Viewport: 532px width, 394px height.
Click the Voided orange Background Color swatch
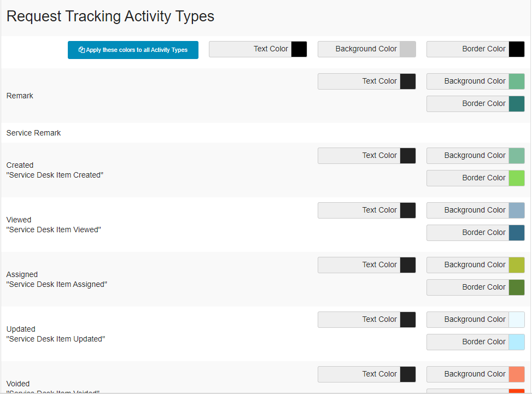(x=516, y=374)
